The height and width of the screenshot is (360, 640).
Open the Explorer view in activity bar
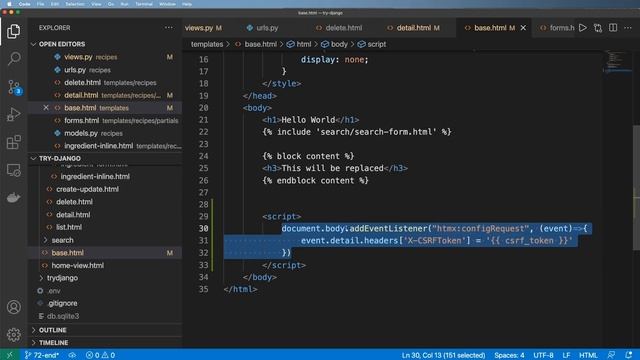(13, 31)
